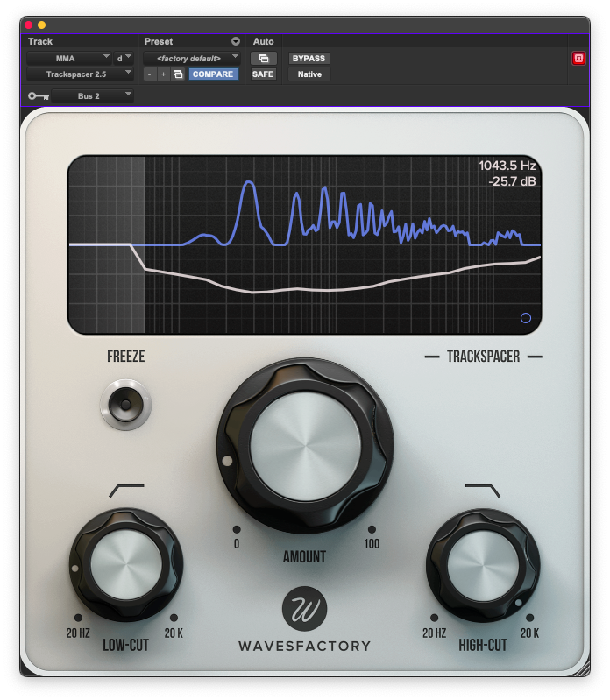
Task: Click the 1043.5 Hz frequency readout
Action: [507, 166]
